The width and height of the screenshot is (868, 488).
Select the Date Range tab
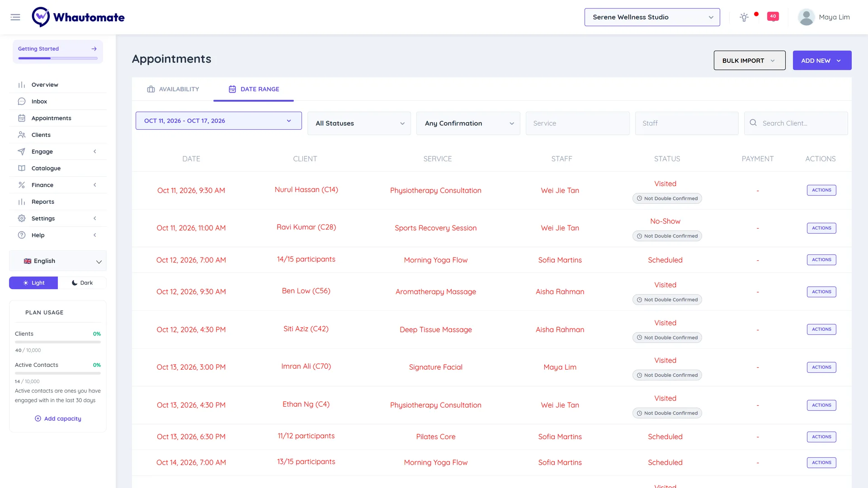(254, 89)
